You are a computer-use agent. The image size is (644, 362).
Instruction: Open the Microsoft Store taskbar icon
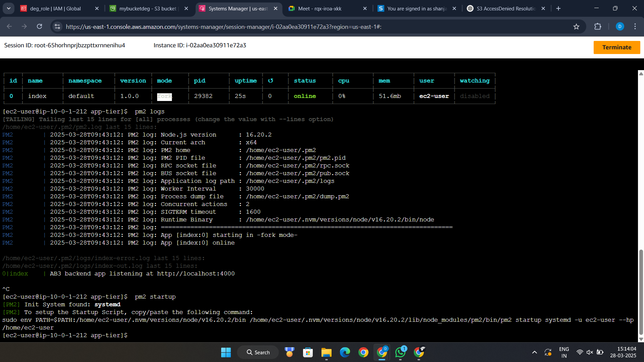(x=308, y=353)
